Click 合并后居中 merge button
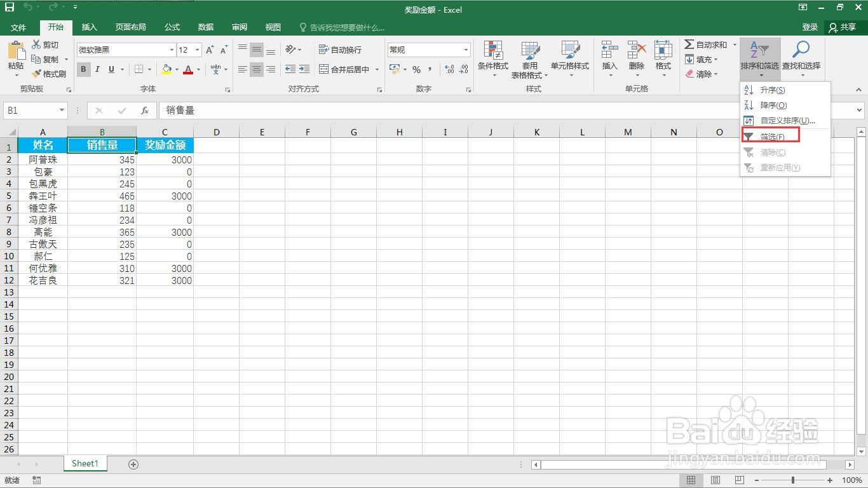The width and height of the screenshot is (868, 488). point(344,69)
